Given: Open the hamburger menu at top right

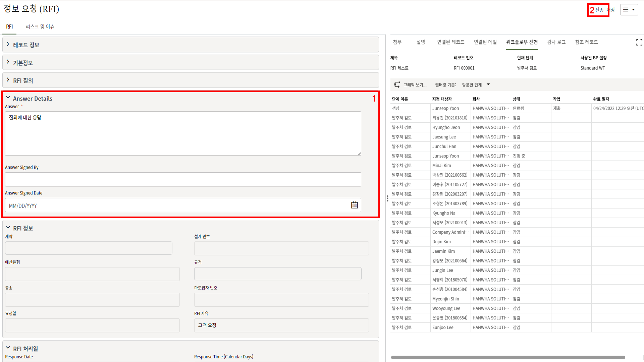Looking at the screenshot, I should tap(629, 10).
